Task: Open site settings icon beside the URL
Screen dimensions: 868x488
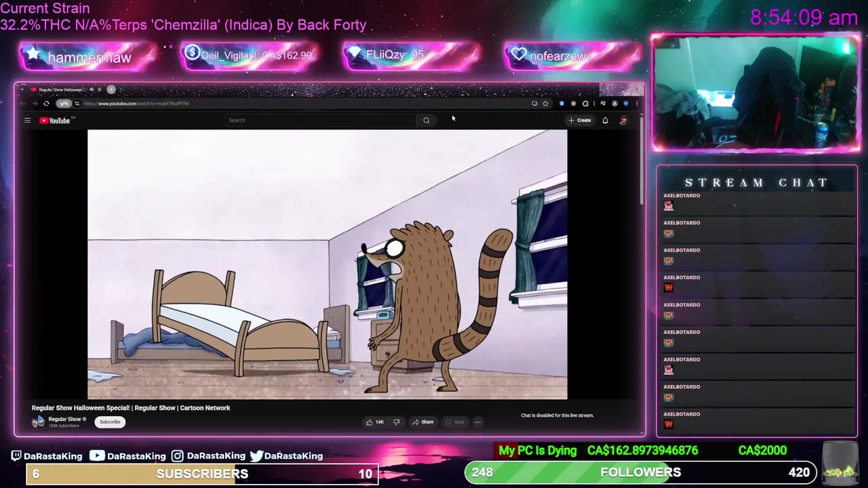Action: (77, 104)
